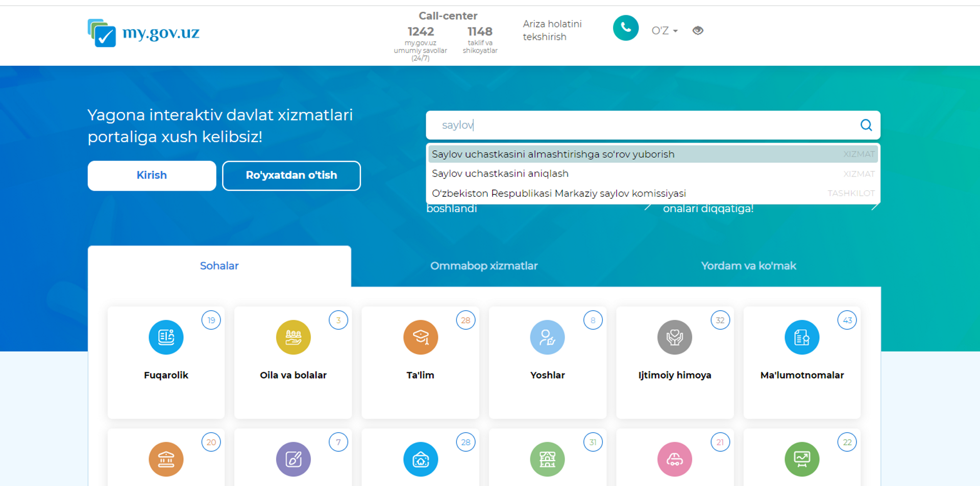980x486 pixels.
Task: Click the 19 count badge on Fuqarolik
Action: click(x=211, y=320)
